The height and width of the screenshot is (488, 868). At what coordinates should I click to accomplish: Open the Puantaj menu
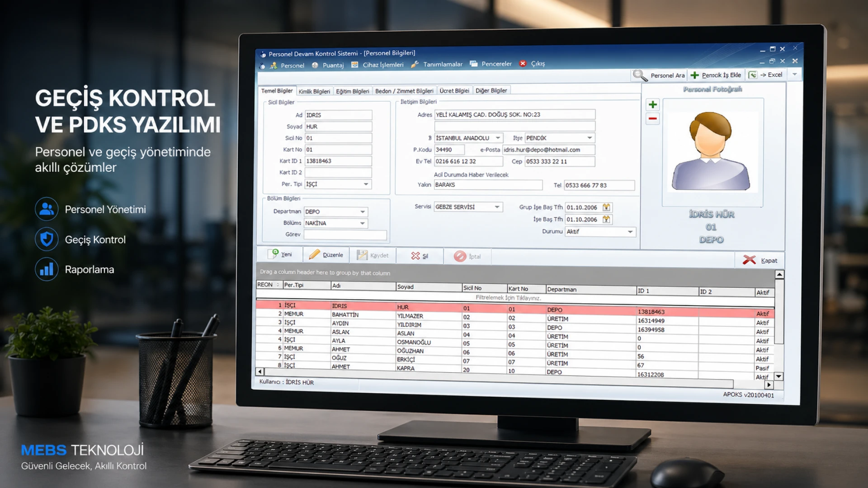click(x=328, y=65)
